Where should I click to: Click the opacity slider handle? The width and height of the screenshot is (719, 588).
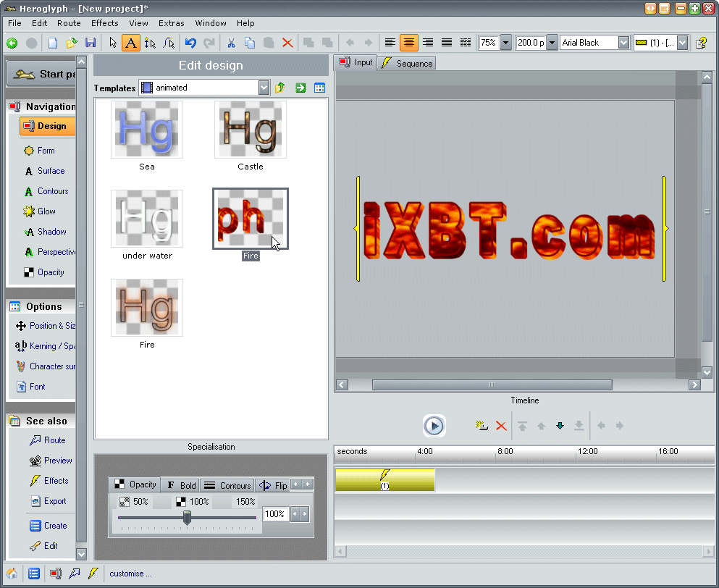[x=187, y=517]
